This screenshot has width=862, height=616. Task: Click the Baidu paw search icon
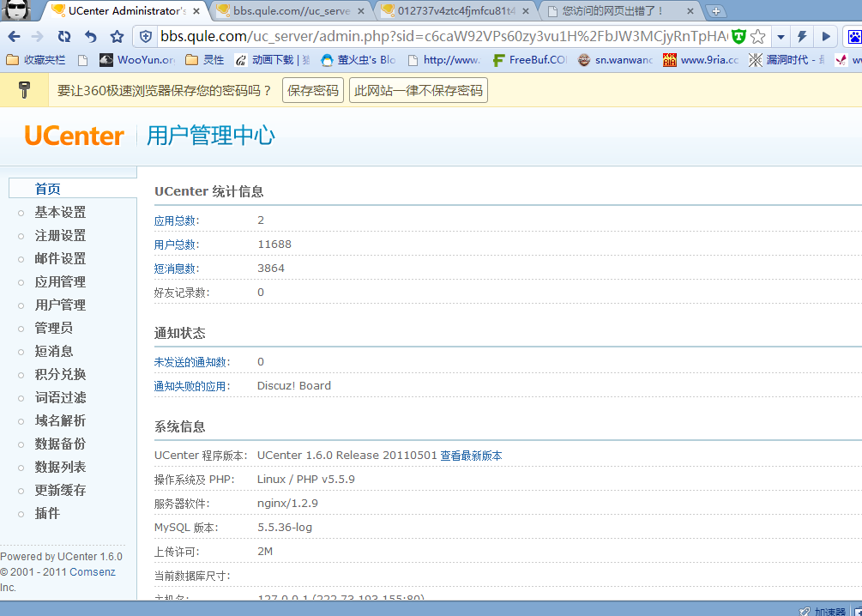pos(854,37)
